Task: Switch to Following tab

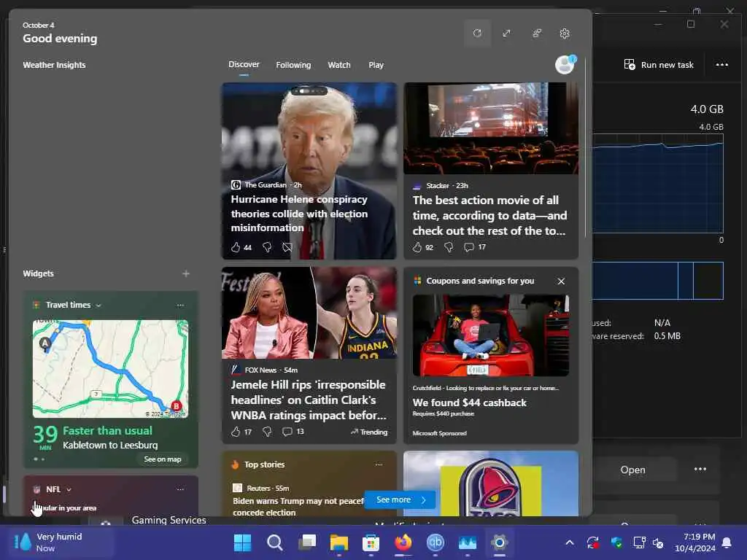Action: (x=293, y=65)
